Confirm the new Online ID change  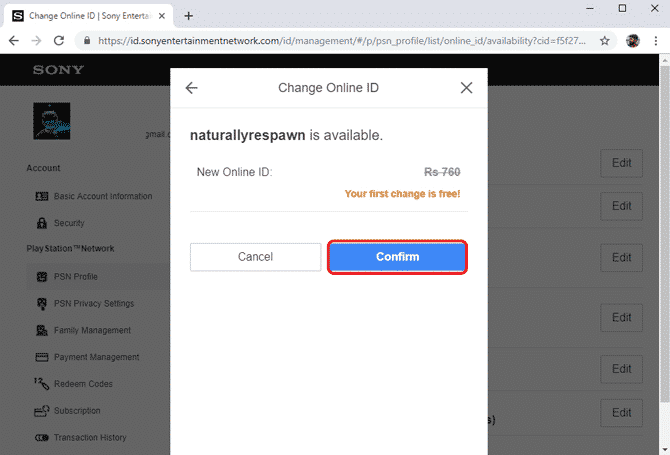397,257
